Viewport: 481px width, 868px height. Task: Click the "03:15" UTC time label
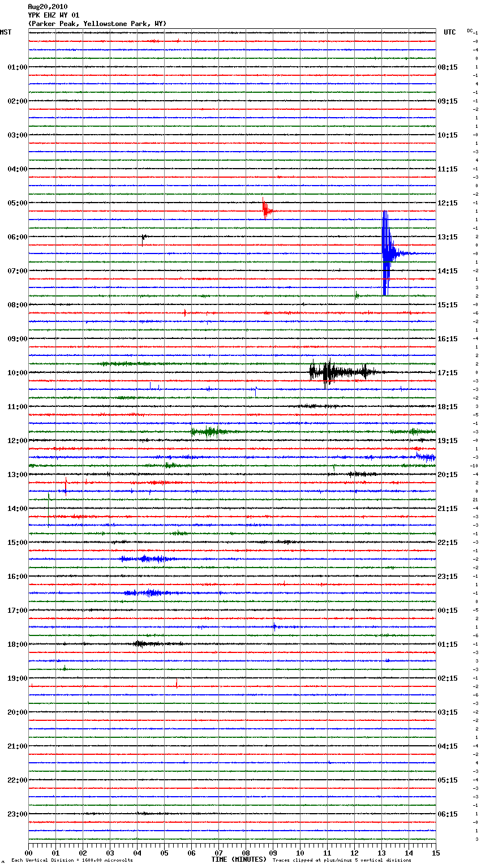pyautogui.click(x=448, y=712)
